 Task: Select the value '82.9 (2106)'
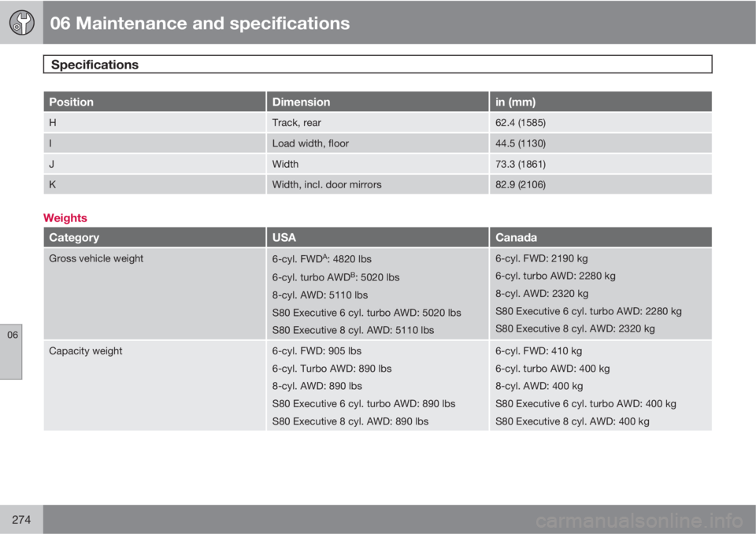click(x=521, y=185)
